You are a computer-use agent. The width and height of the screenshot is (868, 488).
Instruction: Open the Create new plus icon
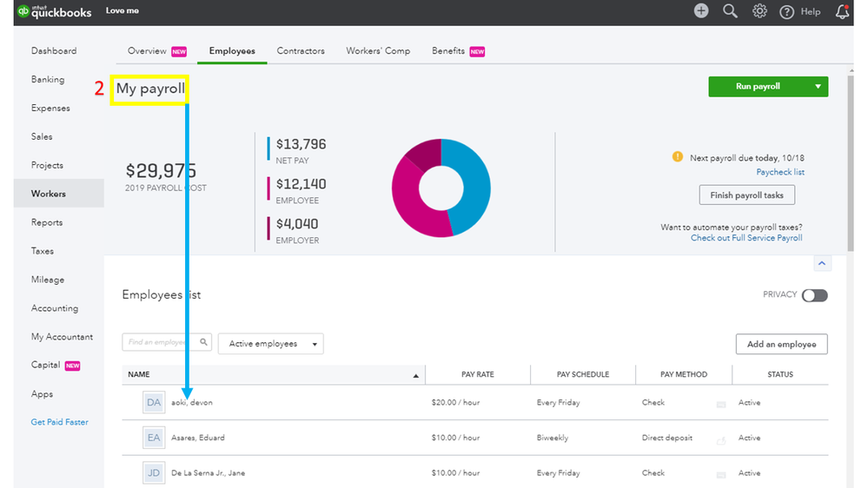point(701,11)
